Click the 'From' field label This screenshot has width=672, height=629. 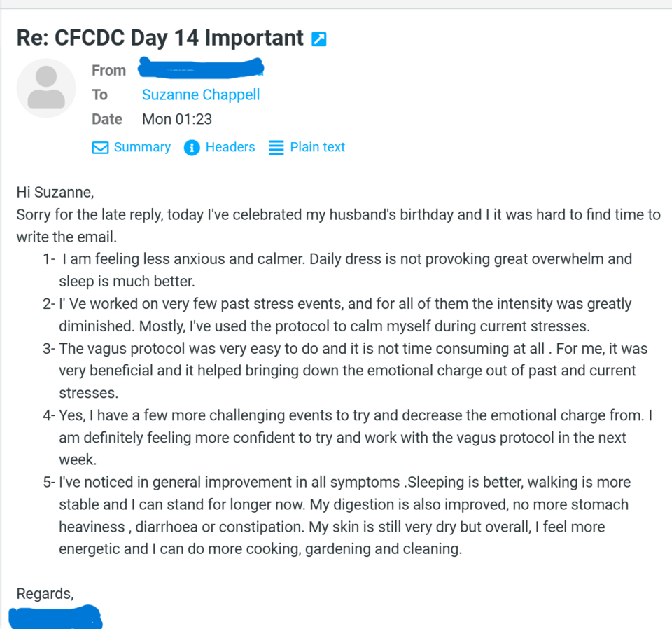(x=108, y=70)
